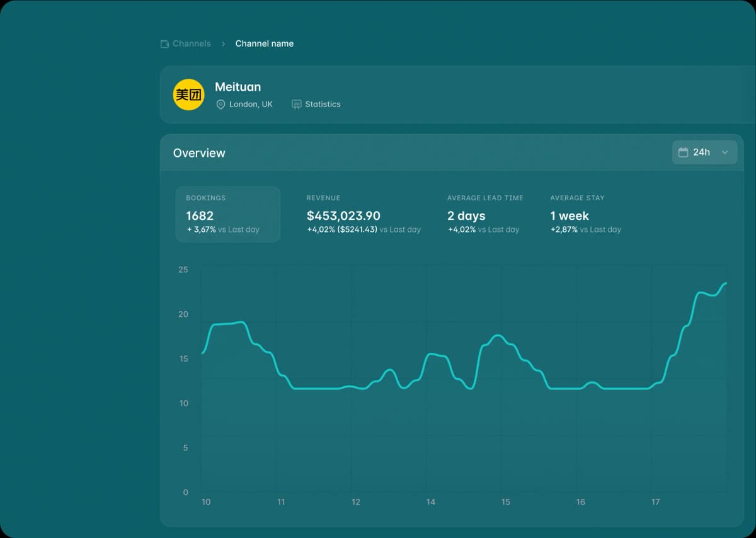This screenshot has width=756, height=538.
Task: Open the 24h time range dropdown
Action: coord(704,152)
